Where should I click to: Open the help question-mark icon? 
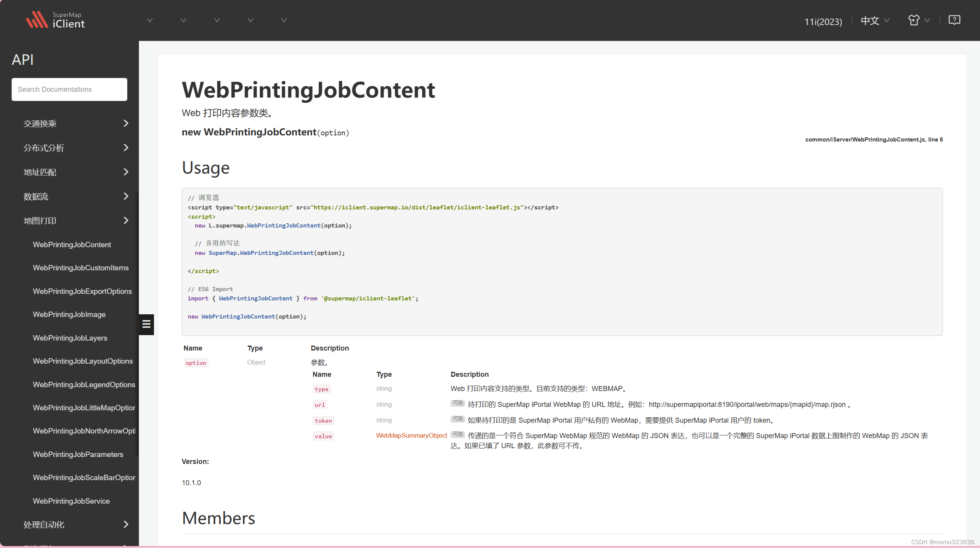tap(954, 20)
